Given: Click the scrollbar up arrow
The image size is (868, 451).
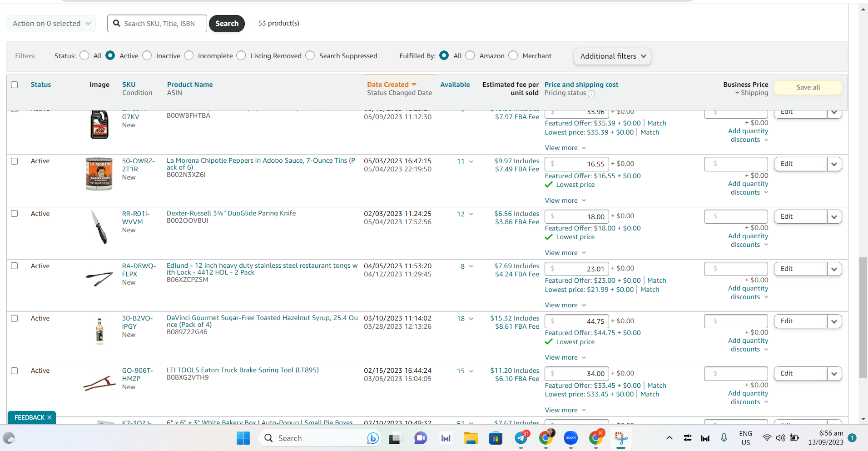Looking at the screenshot, I should point(863,9).
